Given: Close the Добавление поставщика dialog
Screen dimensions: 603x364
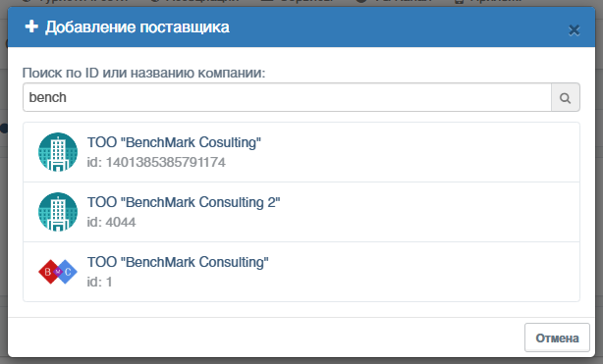Looking at the screenshot, I should point(575,30).
